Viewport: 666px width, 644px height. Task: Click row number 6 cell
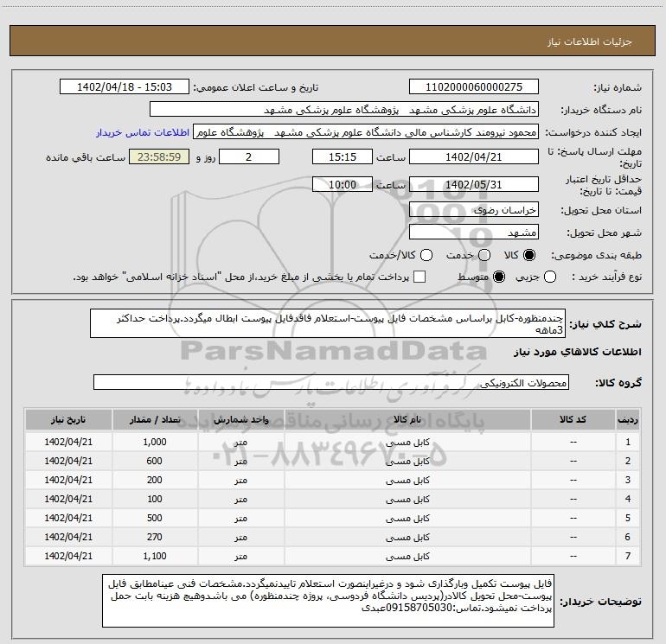[x=628, y=537]
